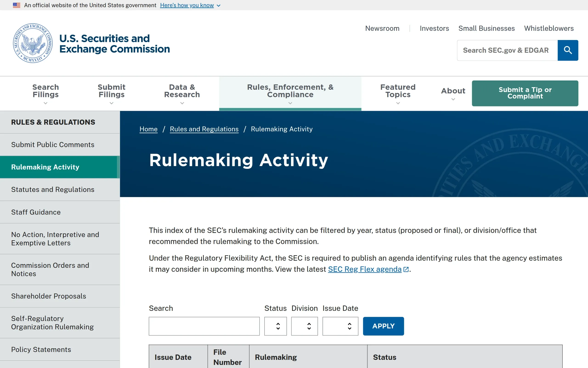The height and width of the screenshot is (368, 588).
Task: Click external link icon after Reg Flex agenda
Action: [406, 269]
